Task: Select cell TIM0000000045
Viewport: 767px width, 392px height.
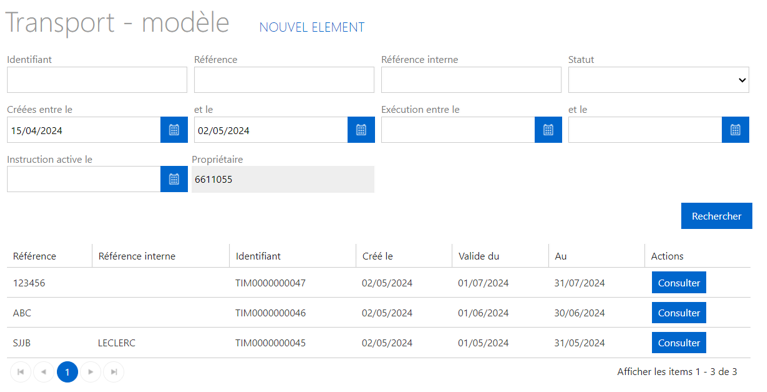Action: [x=271, y=343]
